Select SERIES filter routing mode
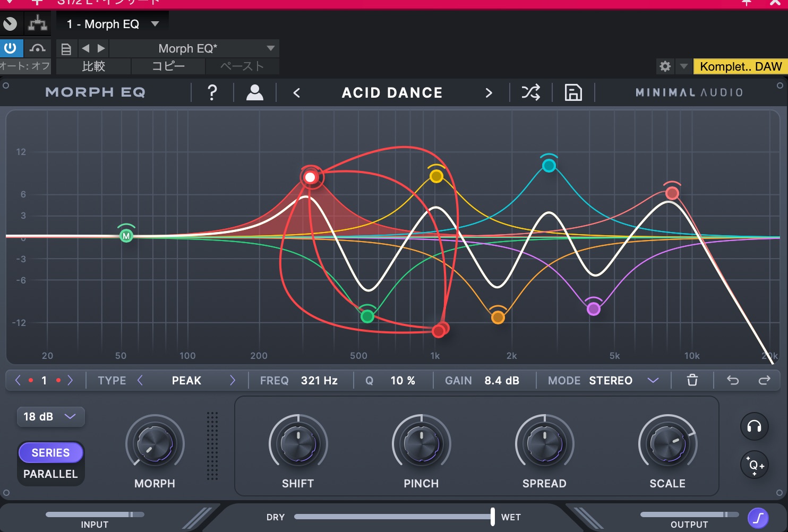This screenshot has height=532, width=788. pyautogui.click(x=50, y=453)
